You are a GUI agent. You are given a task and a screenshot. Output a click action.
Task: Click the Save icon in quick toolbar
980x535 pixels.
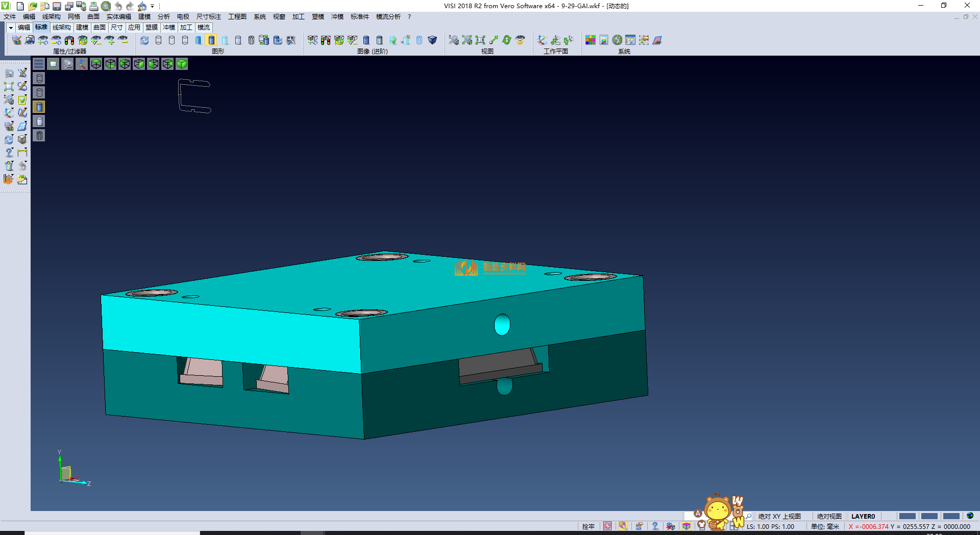pyautogui.click(x=57, y=6)
